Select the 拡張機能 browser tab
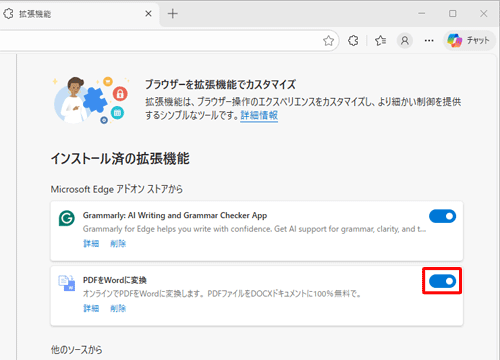Screen dimensions: 500x360 coord(78,14)
